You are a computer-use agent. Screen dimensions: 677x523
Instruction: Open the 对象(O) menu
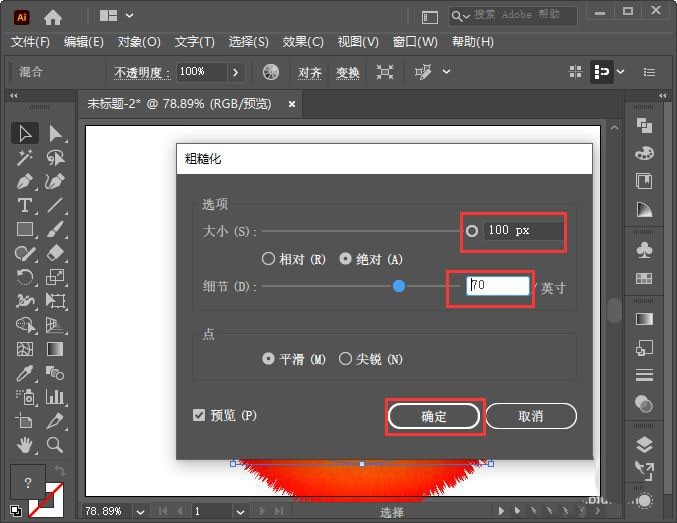tap(139, 42)
